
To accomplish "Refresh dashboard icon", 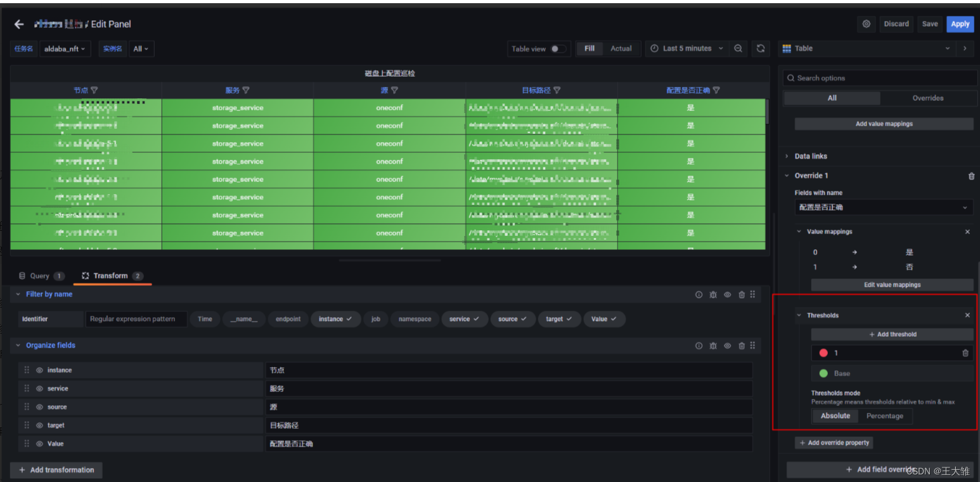I will [761, 49].
